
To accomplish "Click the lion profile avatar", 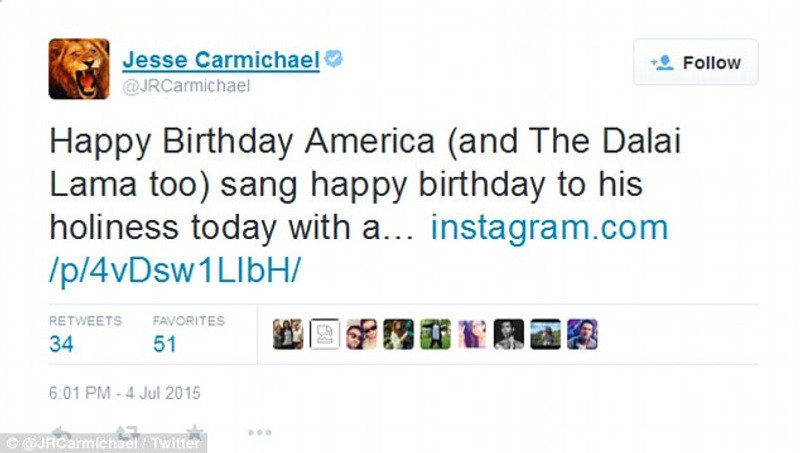I will [x=79, y=69].
